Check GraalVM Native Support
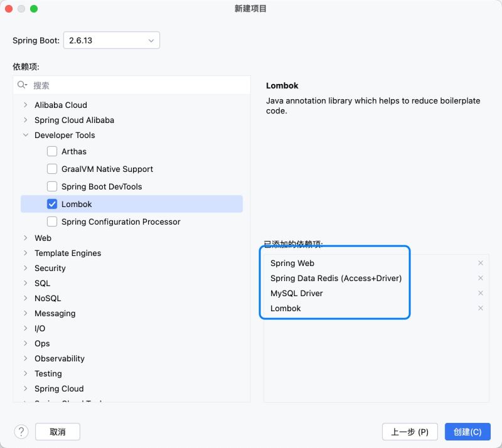 pos(52,169)
